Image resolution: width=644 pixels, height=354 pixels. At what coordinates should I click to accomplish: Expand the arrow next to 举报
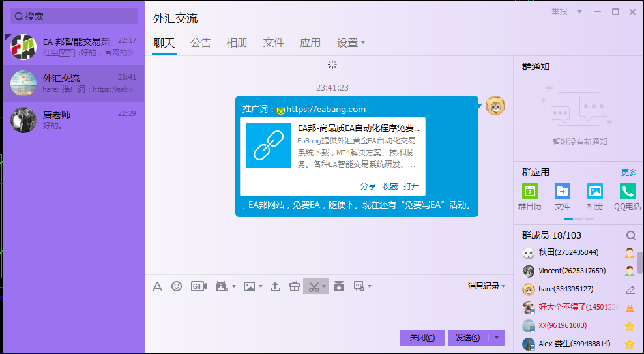(x=579, y=12)
